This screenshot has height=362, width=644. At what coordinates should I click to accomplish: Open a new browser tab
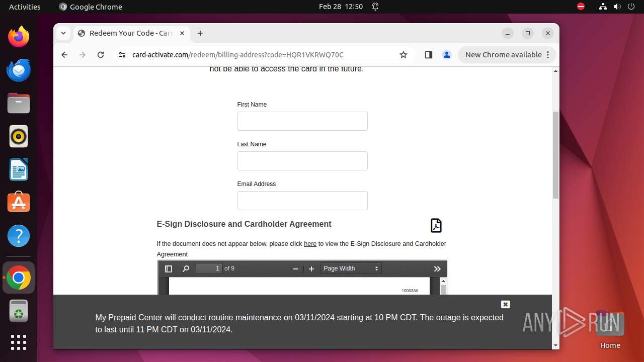pyautogui.click(x=200, y=33)
